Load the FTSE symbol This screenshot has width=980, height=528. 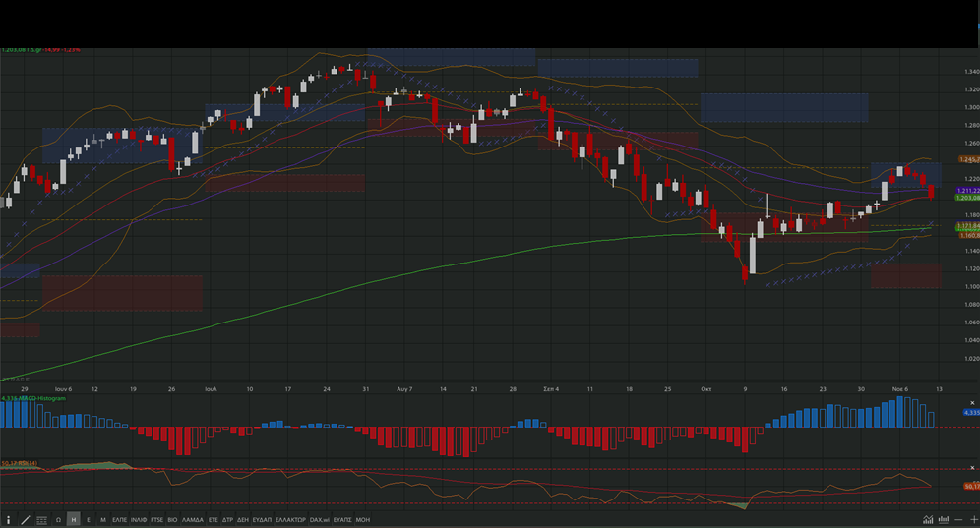tap(156, 520)
